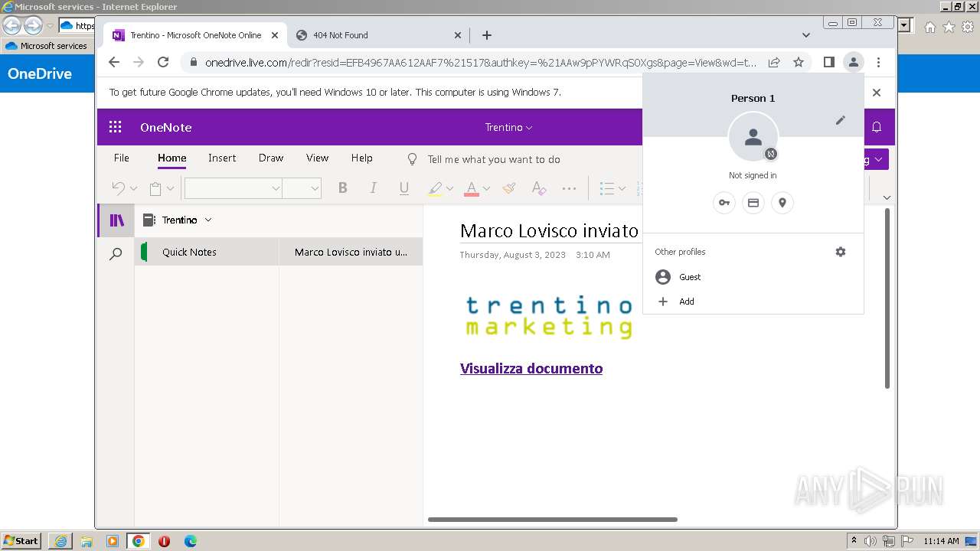Add a new Chrome profile
The image size is (980, 551).
(753, 302)
